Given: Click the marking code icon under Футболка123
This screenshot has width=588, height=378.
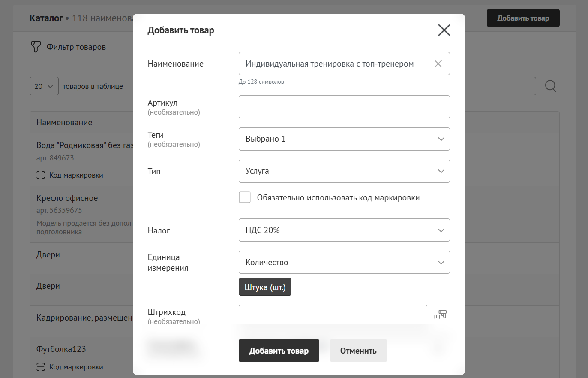Looking at the screenshot, I should tap(41, 367).
